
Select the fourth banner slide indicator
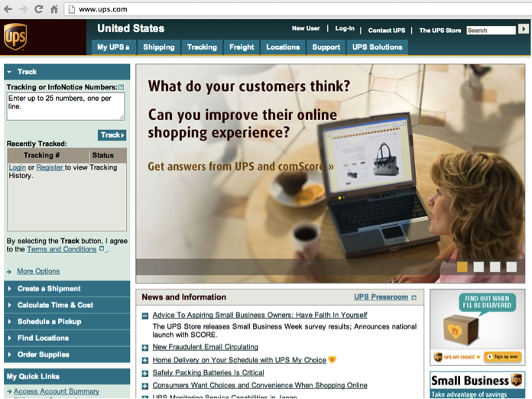pos(511,267)
